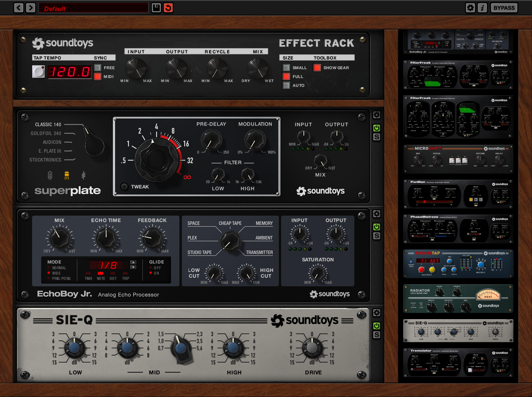Viewport: 532px width, 397px height.
Task: Select FULL rack size
Action: click(286, 76)
